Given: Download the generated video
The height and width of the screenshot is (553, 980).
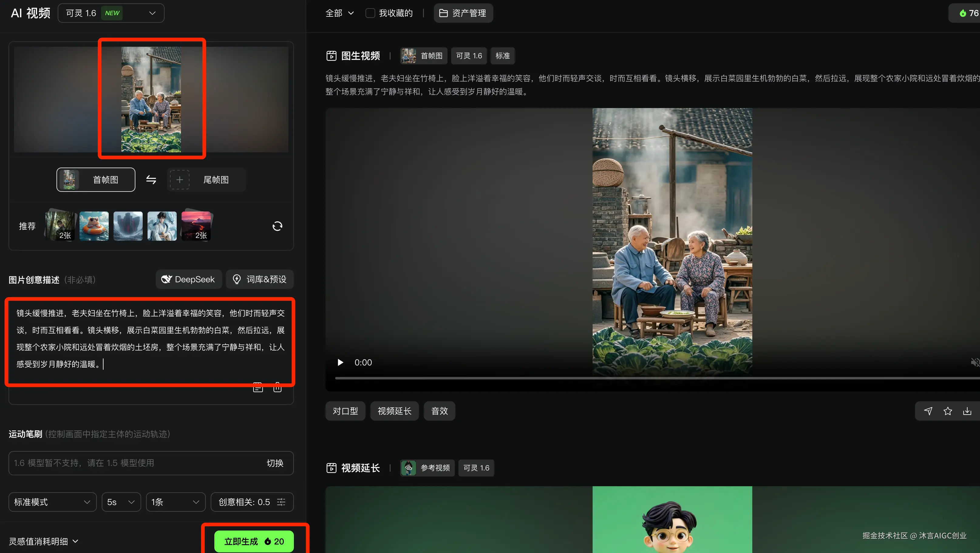Looking at the screenshot, I should pos(967,411).
